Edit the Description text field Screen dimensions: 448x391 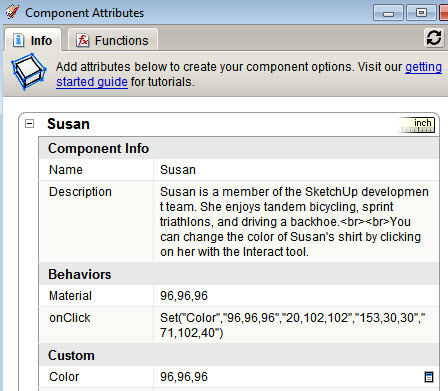point(296,221)
